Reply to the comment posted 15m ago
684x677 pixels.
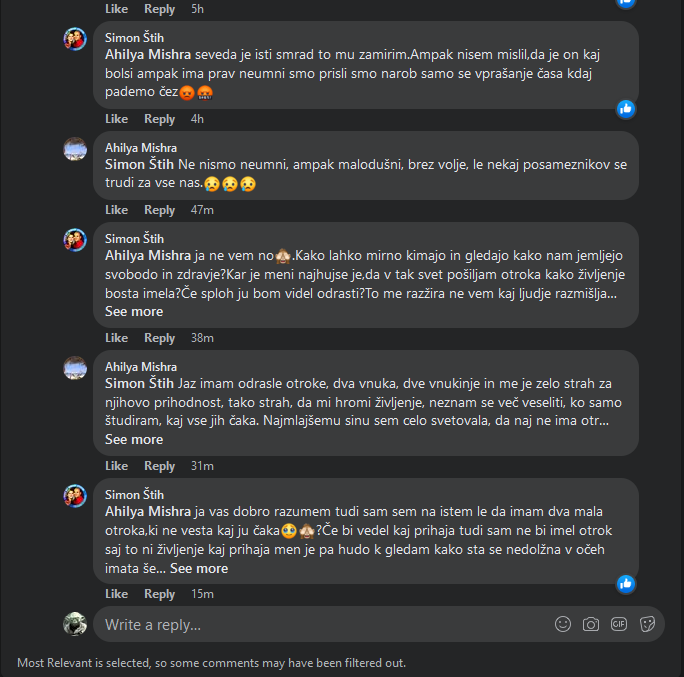(159, 594)
